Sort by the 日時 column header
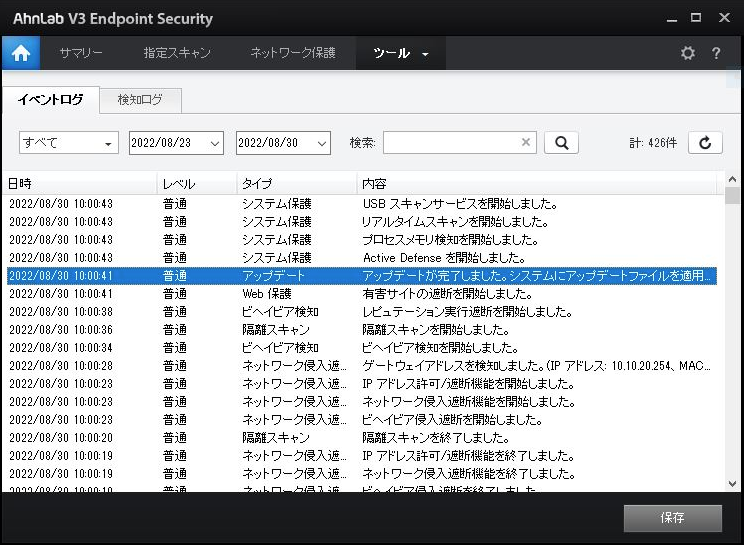This screenshot has height=545, width=744. pos(81,184)
